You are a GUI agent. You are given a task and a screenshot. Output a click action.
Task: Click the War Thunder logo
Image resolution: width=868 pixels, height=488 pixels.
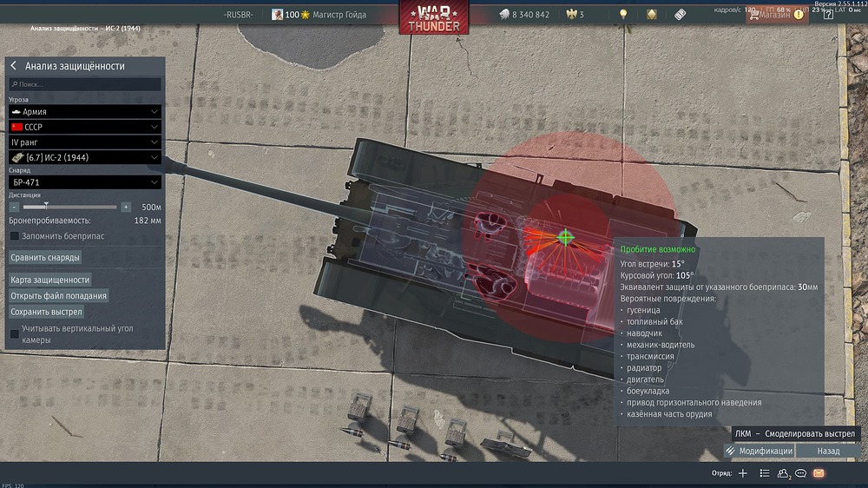[x=434, y=17]
